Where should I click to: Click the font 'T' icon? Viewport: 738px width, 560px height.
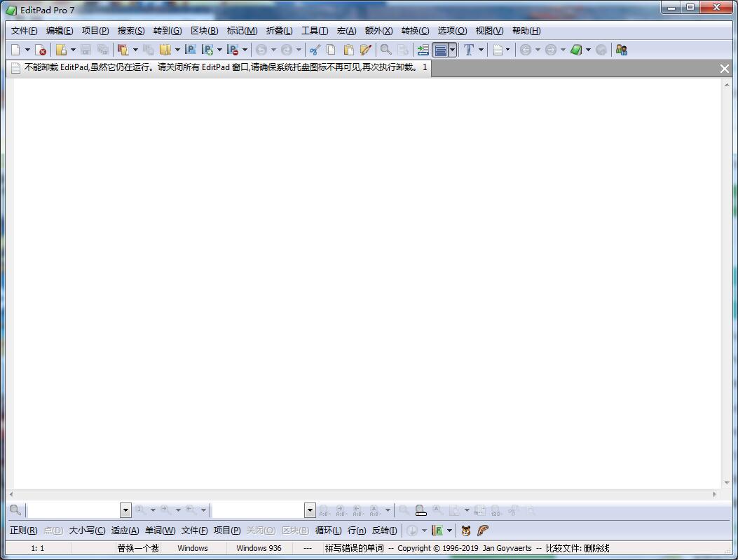pos(469,50)
